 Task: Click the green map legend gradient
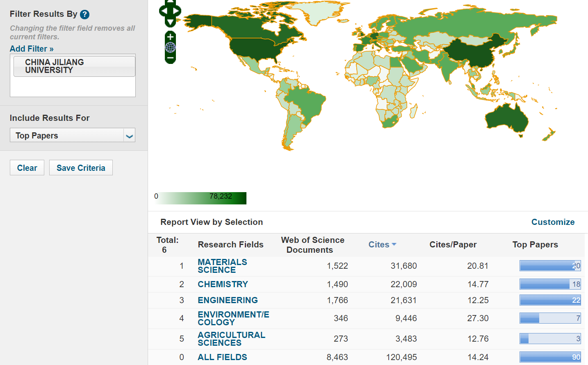tap(200, 198)
